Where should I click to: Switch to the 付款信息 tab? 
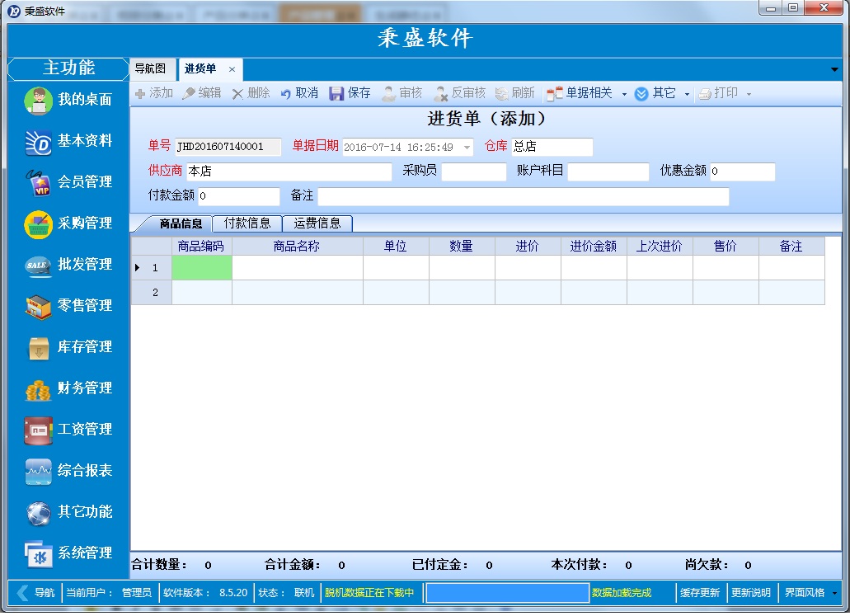[x=247, y=223]
